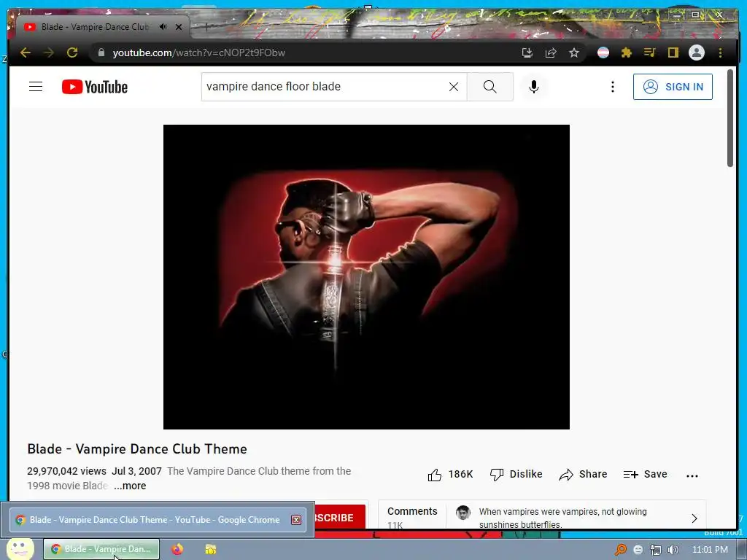This screenshot has width=747, height=560.
Task: Click the address bar URL
Action: [198, 52]
